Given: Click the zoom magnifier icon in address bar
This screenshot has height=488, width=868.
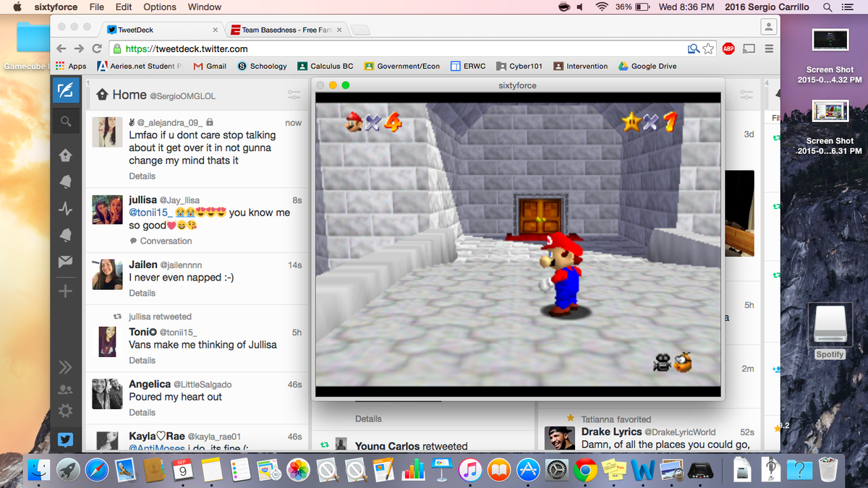Looking at the screenshot, I should [x=694, y=48].
